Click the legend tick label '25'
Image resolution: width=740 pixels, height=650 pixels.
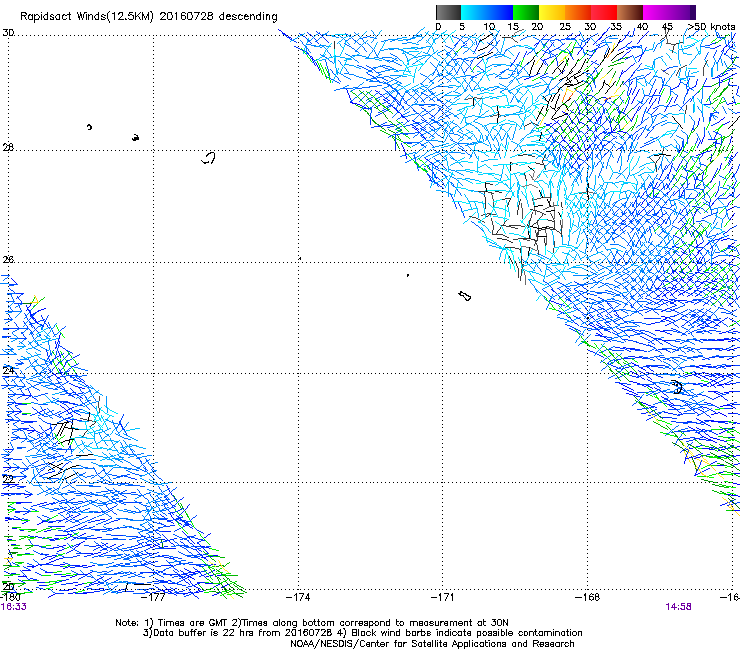565,27
